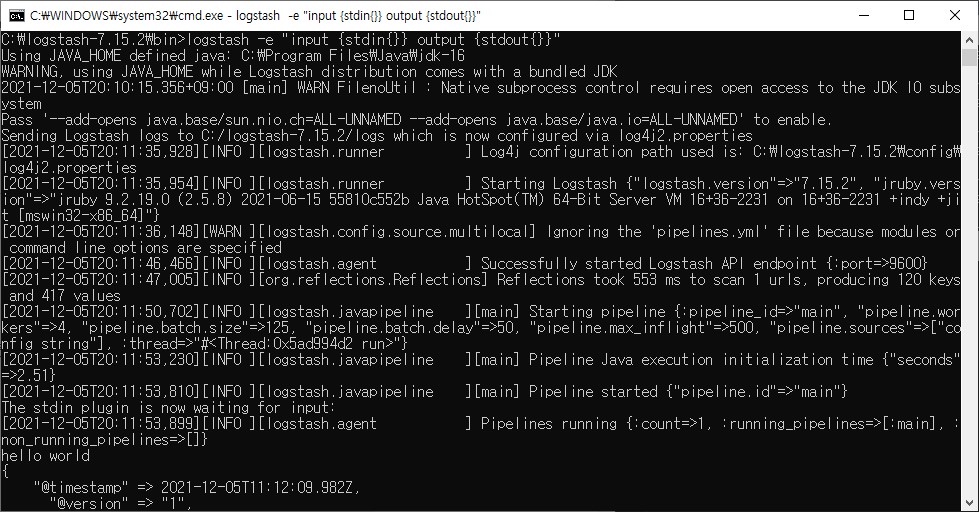979x512 pixels.
Task: Close the logstash cmd window
Action: (x=955, y=15)
